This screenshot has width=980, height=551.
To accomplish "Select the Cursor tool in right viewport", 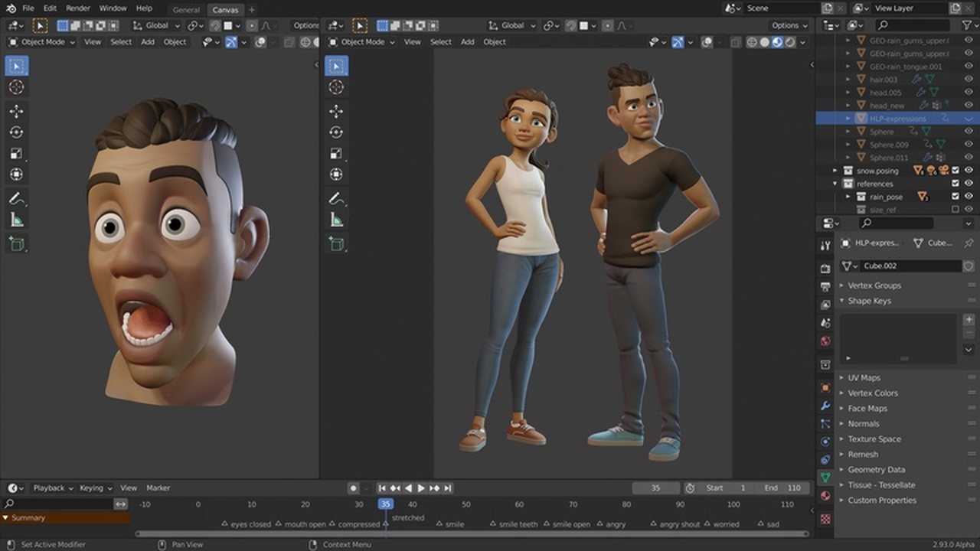I will [336, 87].
